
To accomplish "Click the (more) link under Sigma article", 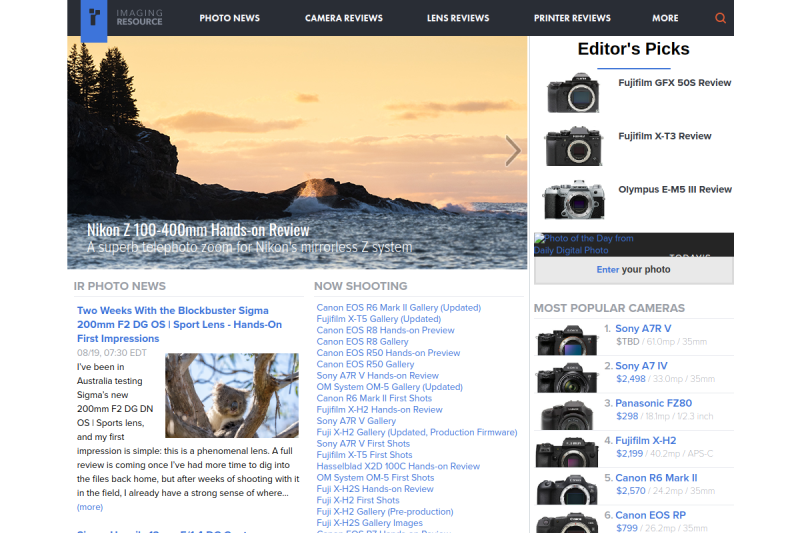I will [90, 507].
